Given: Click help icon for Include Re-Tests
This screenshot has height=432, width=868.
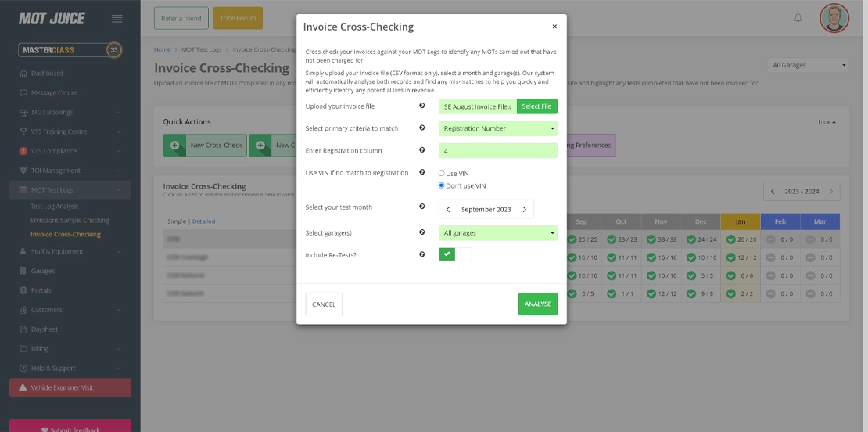Looking at the screenshot, I should tap(421, 255).
